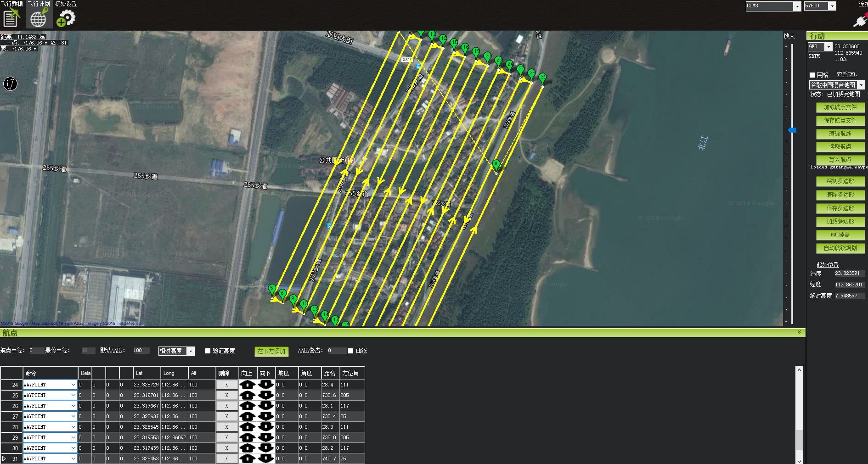Click the 飞行计划 globe icon
The width and height of the screenshot is (868, 464).
pos(39,18)
